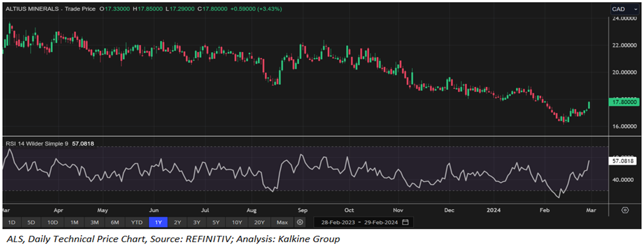Screen dimensions: 644x246
Task: Click the Dec label on time axis
Action: pyautogui.click(x=450, y=210)
